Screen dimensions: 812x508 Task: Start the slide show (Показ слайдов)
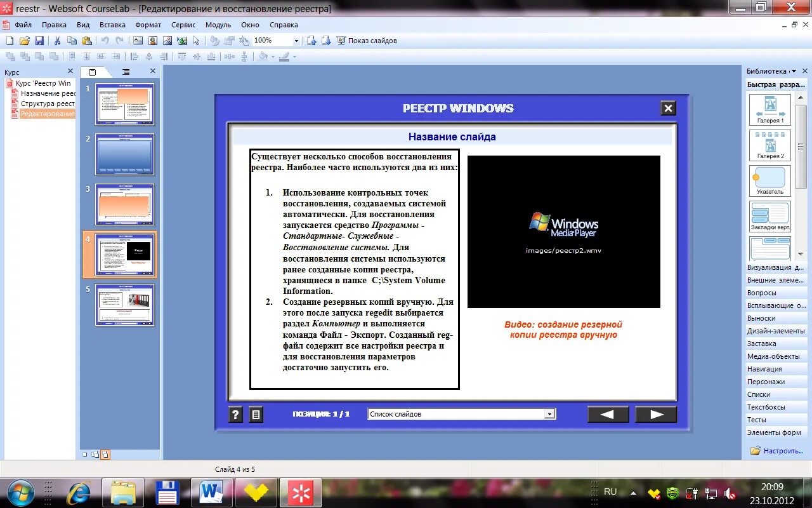point(367,41)
